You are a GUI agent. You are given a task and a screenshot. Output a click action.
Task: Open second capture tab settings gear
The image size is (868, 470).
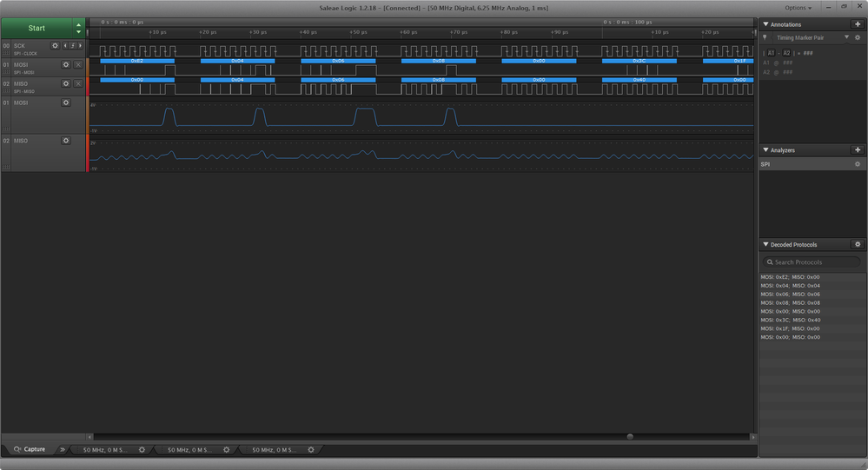(227, 450)
